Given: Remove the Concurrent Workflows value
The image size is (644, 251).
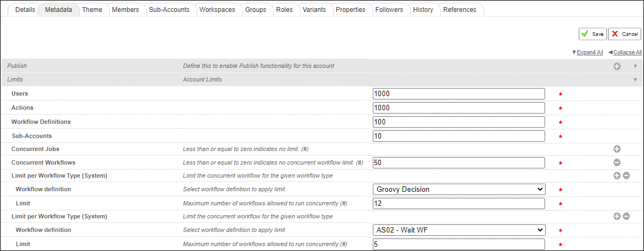Looking at the screenshot, I should 617,162.
